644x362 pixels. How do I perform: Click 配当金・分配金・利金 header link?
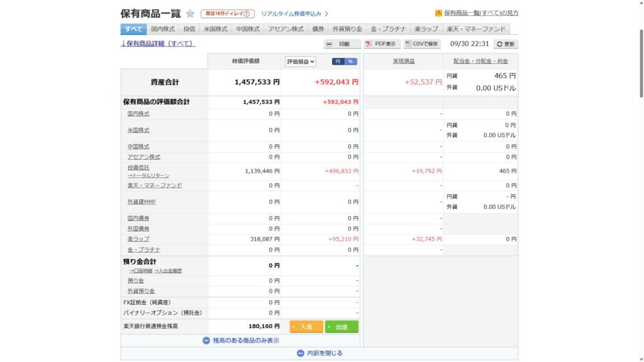[x=480, y=61]
